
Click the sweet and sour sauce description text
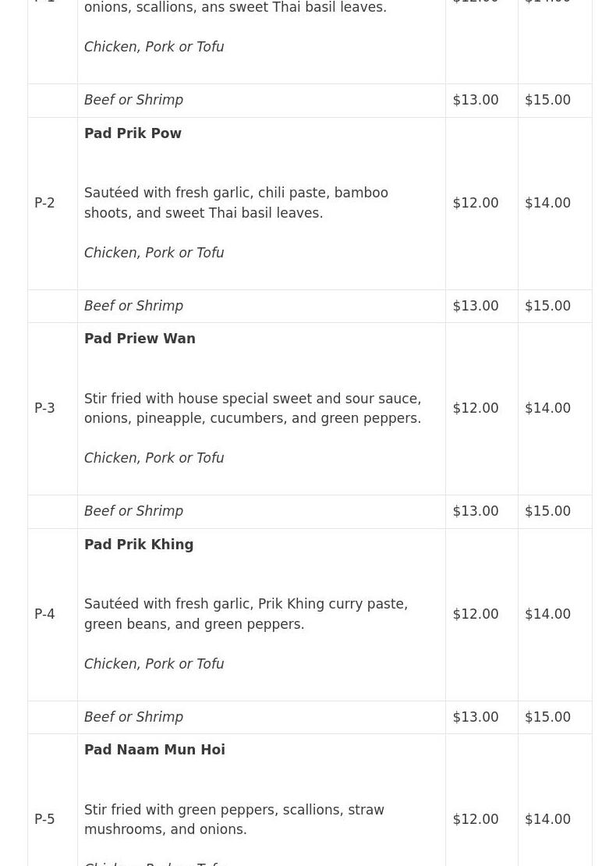253,408
